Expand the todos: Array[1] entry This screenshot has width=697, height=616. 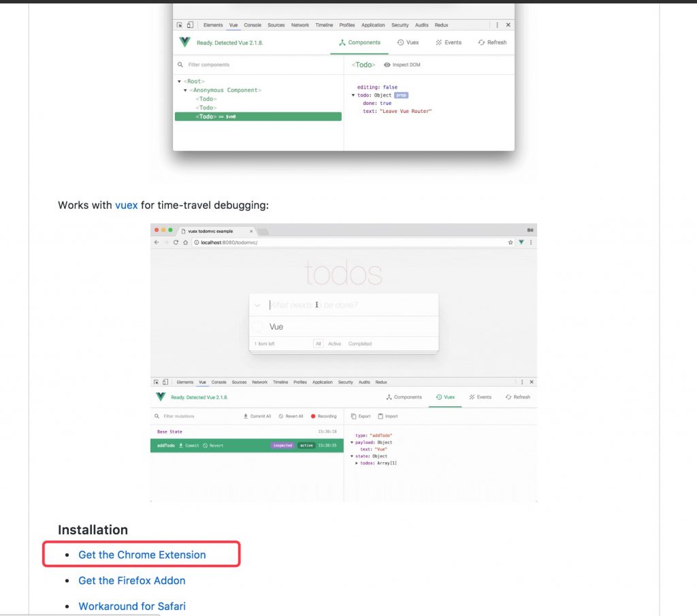click(357, 463)
